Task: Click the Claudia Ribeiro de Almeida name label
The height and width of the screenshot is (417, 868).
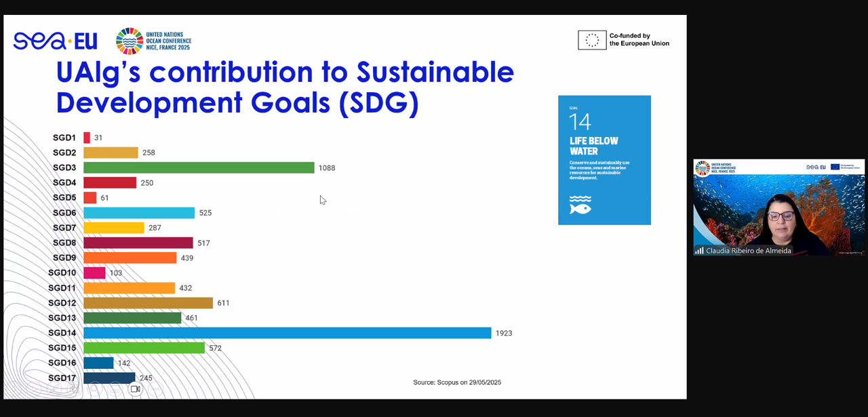Action: (748, 251)
